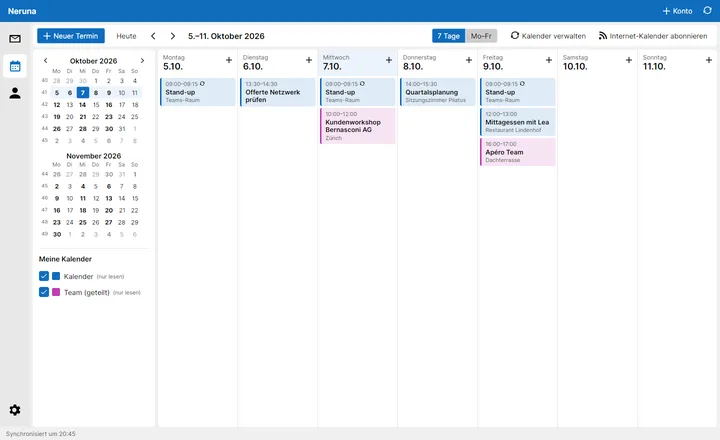This screenshot has height=440, width=720.
Task: Click blue color swatch of Kalender
Action: (x=56, y=276)
